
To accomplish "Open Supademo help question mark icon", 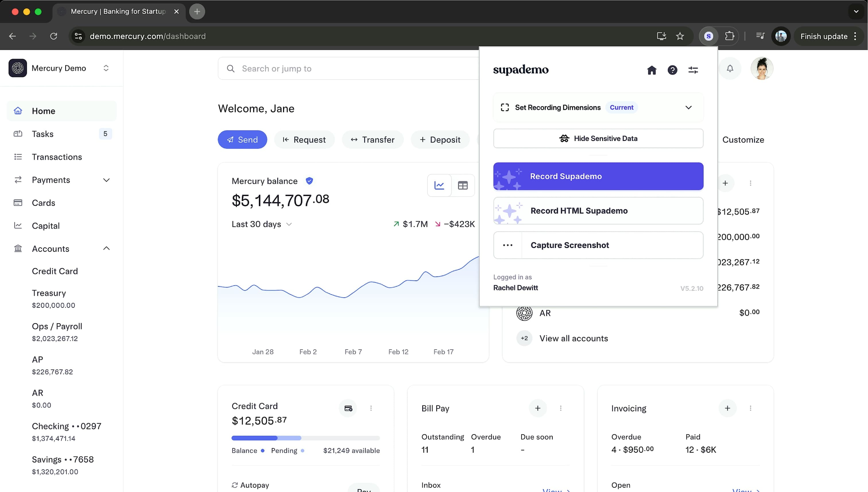I will 672,70.
